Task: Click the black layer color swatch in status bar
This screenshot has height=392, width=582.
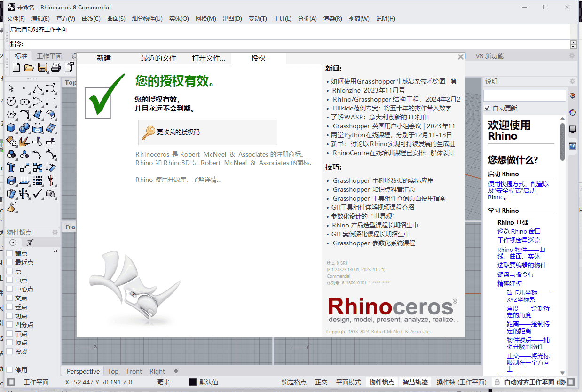Action: click(194, 382)
